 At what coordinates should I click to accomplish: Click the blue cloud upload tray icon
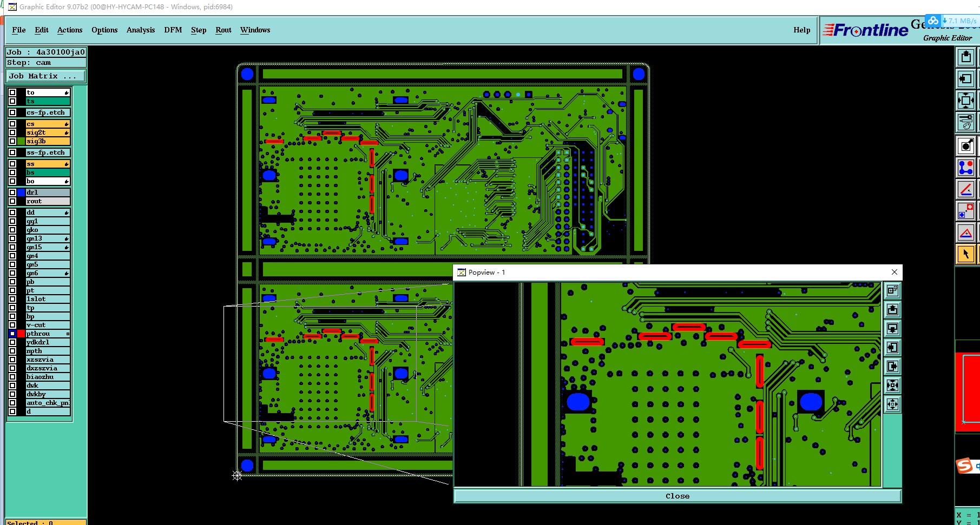(x=933, y=21)
